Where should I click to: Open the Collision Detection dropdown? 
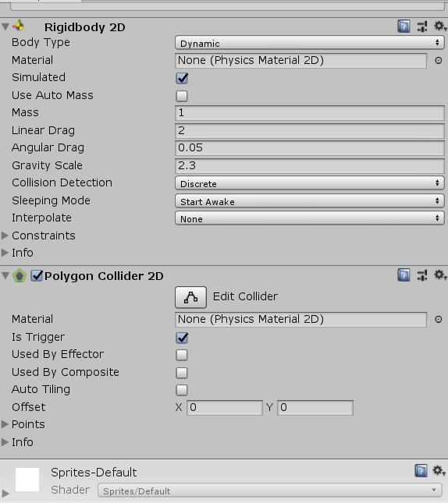[310, 183]
